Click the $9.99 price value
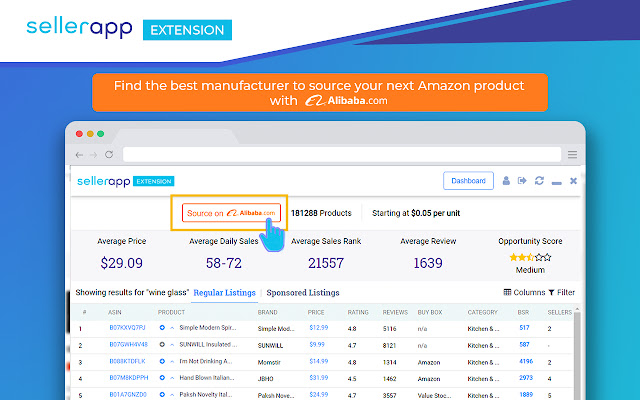This screenshot has height=400, width=640. point(317,344)
